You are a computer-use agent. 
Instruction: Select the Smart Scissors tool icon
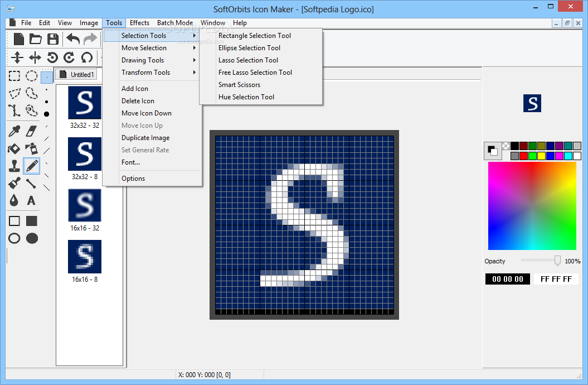tap(14, 110)
